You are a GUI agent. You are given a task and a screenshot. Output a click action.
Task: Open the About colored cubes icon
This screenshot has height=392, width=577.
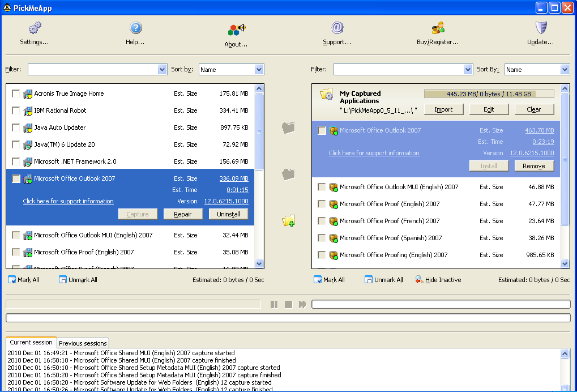[x=236, y=29]
